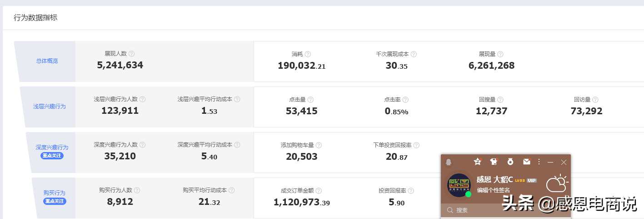Screen dimensions: 644x219
Task: Click the help icon next to 点击率
Action: [405, 99]
